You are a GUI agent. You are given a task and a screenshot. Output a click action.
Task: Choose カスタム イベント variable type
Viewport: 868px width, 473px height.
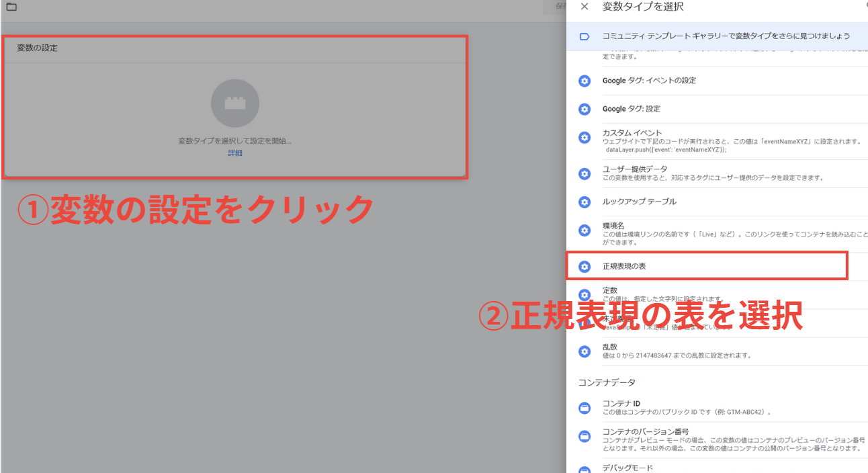(x=717, y=141)
